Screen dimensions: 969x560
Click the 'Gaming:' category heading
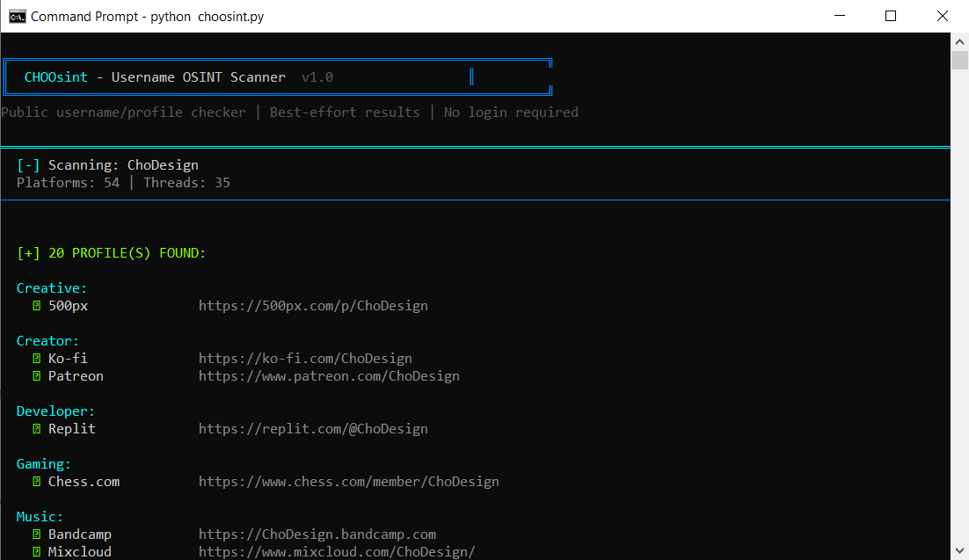point(43,464)
